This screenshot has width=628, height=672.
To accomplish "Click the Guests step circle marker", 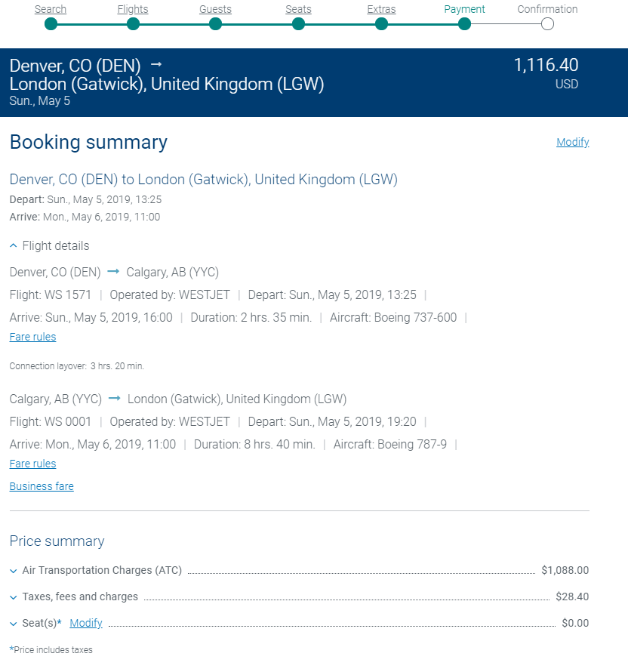I will 215,24.
